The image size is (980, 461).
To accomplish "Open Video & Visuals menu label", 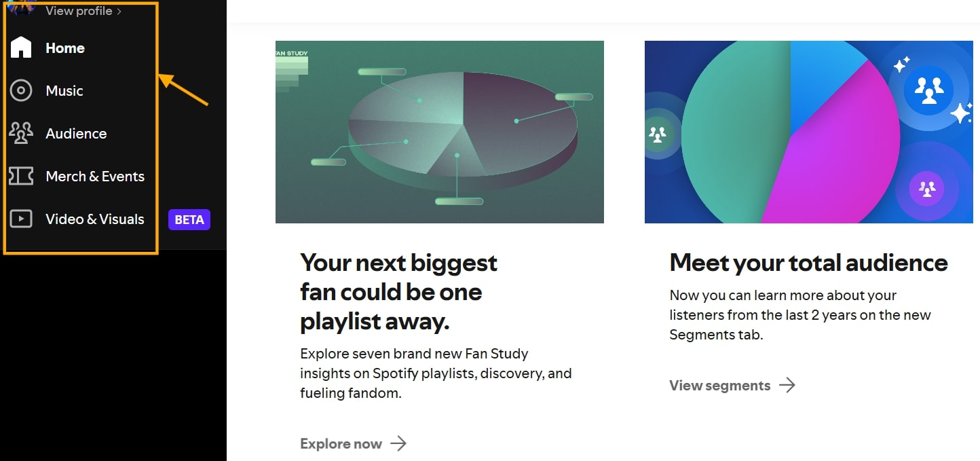I will point(95,219).
